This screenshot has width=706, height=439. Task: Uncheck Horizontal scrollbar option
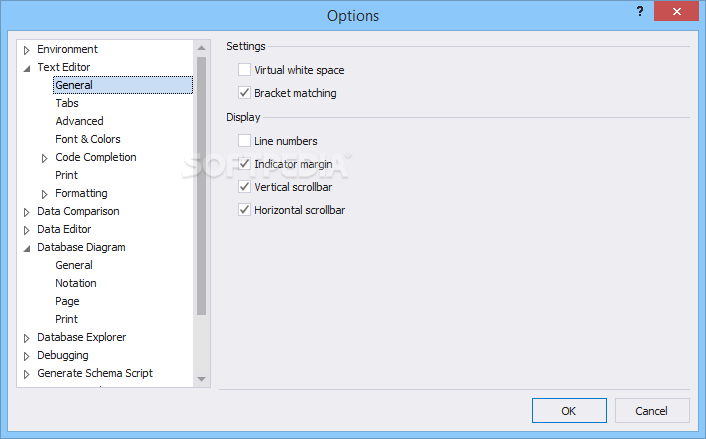click(245, 210)
